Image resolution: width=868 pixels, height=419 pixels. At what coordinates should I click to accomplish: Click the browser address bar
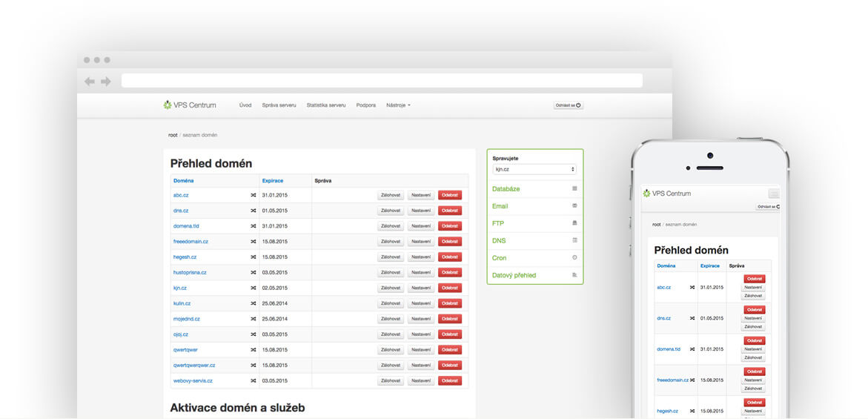(x=382, y=81)
